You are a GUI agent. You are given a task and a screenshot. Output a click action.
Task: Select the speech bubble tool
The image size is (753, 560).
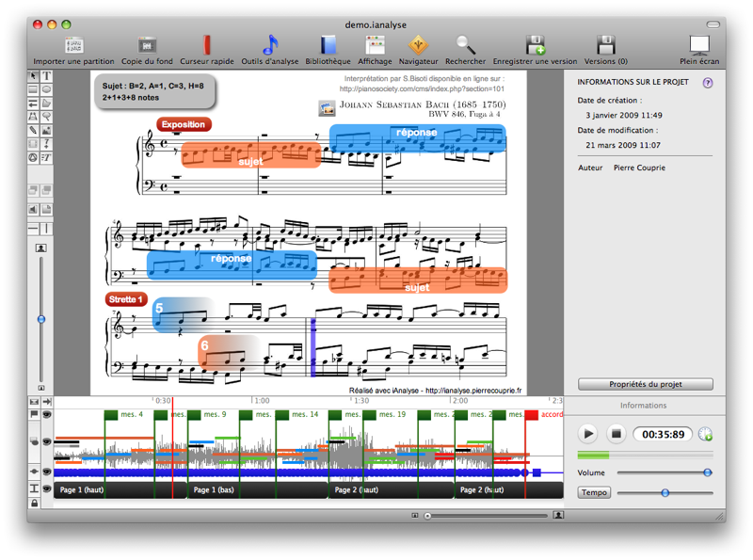(x=46, y=117)
